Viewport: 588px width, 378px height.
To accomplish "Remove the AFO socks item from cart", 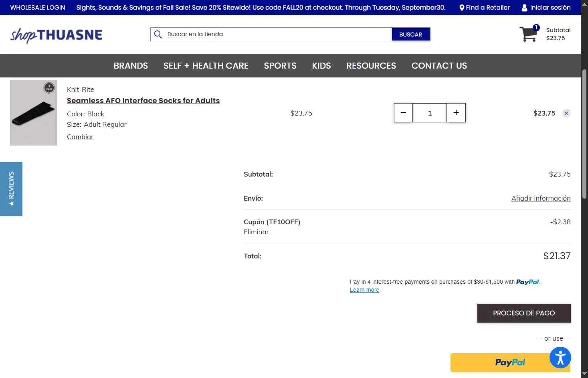I will [566, 113].
